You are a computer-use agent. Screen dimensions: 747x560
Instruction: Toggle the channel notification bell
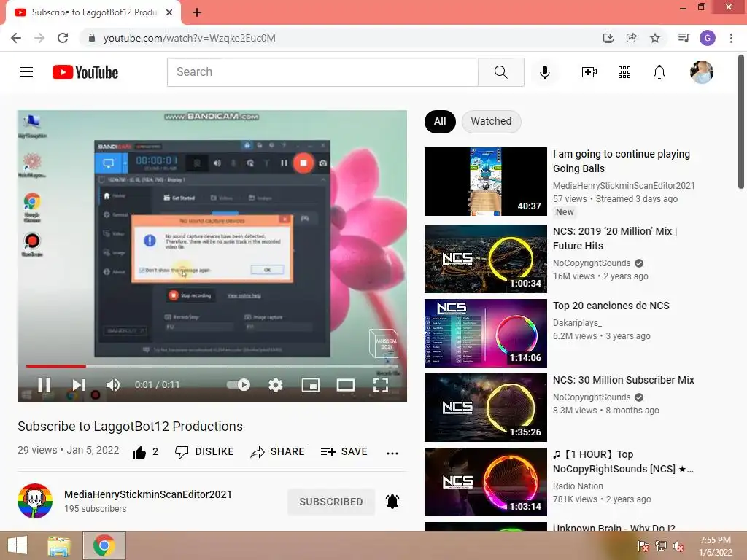pyautogui.click(x=392, y=502)
